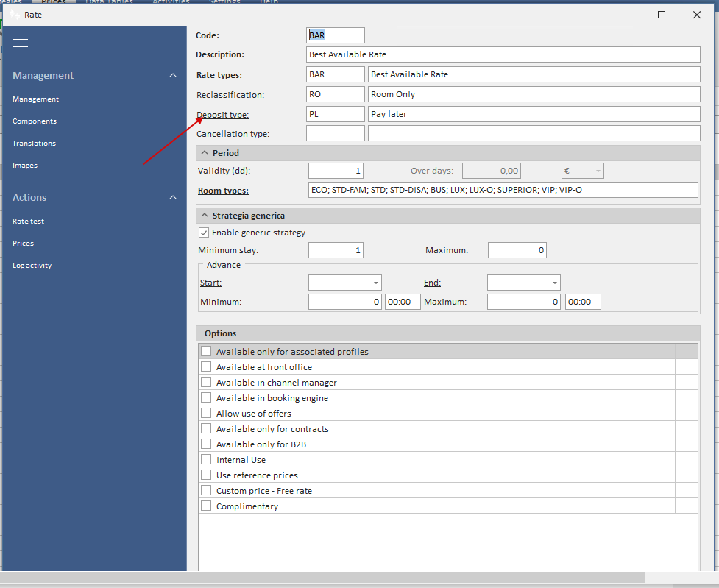
Task: Collapse the Management sidebar section chevron
Action: [173, 76]
